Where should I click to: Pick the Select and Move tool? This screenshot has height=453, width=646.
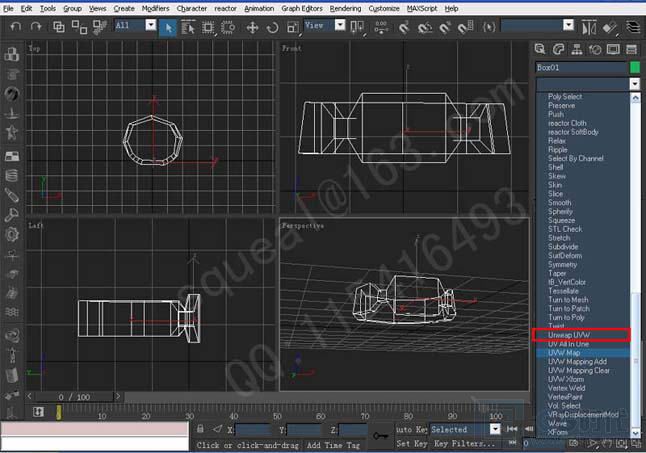pyautogui.click(x=252, y=28)
